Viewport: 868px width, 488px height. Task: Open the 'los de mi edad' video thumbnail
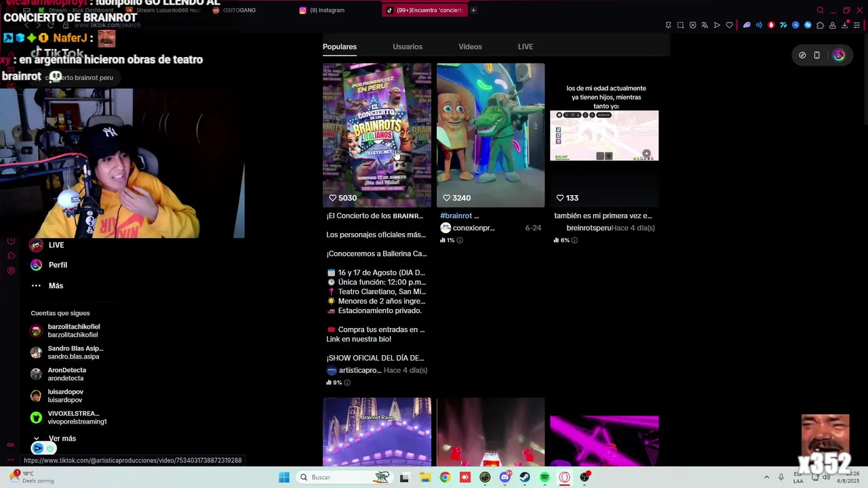click(x=604, y=135)
